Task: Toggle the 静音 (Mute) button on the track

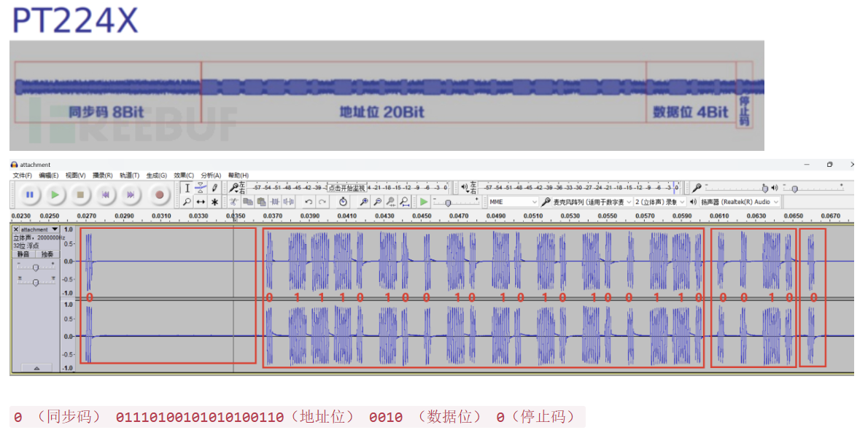Action: click(x=23, y=254)
